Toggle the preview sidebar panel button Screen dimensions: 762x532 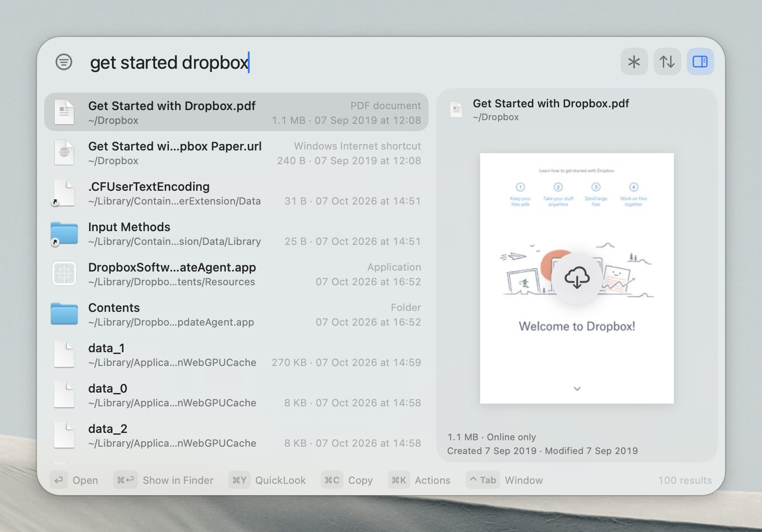[700, 61]
